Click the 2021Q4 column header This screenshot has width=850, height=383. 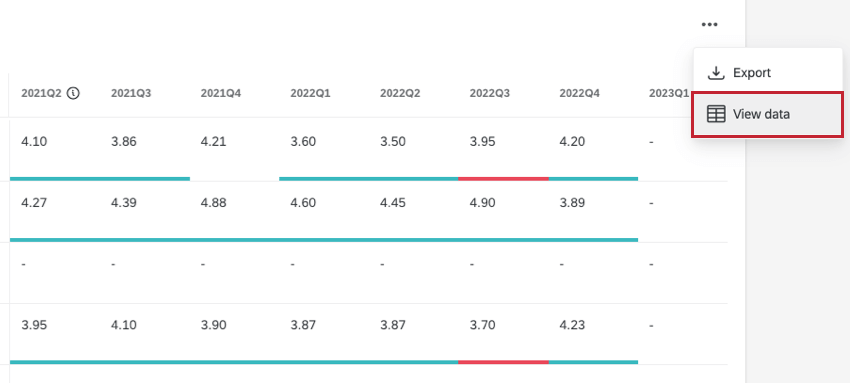click(x=221, y=93)
